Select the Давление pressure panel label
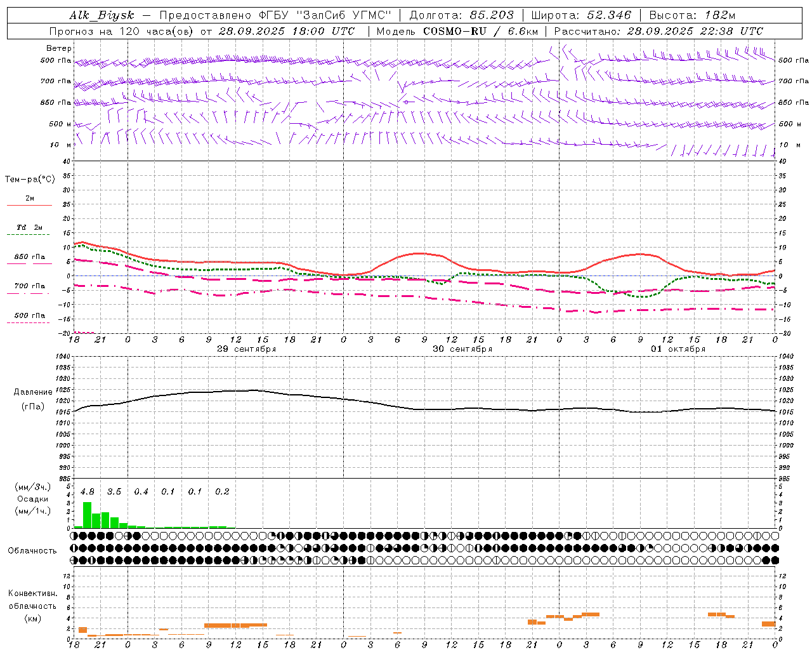Viewport: 812px width, 650px height. [33, 392]
